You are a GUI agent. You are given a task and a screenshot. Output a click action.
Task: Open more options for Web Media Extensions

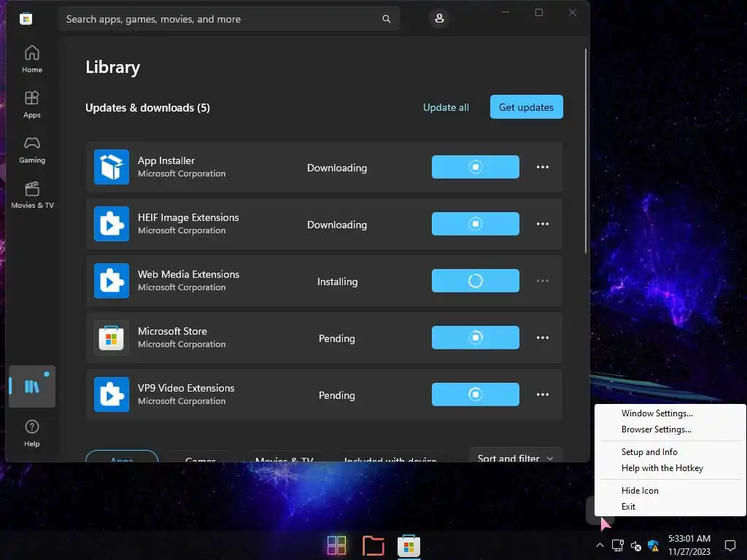[543, 281]
